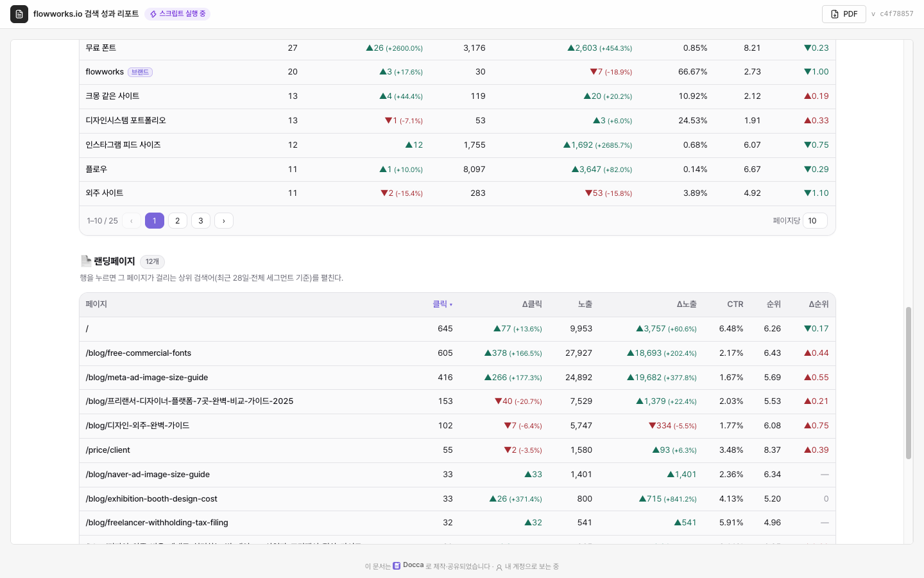The image size is (924, 578).
Task: Go to page 3 of the keyword table
Action: [201, 221]
